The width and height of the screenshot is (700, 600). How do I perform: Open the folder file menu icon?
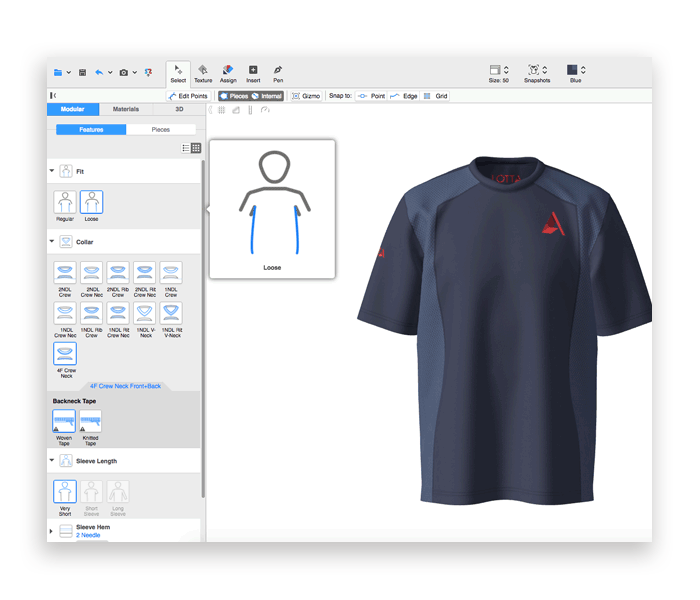[x=58, y=72]
